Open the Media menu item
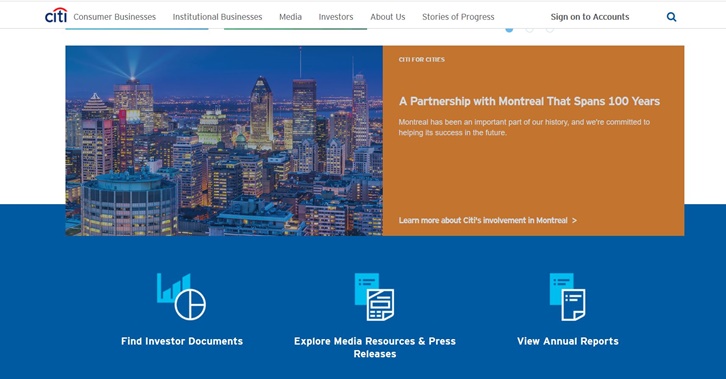 [x=290, y=17]
